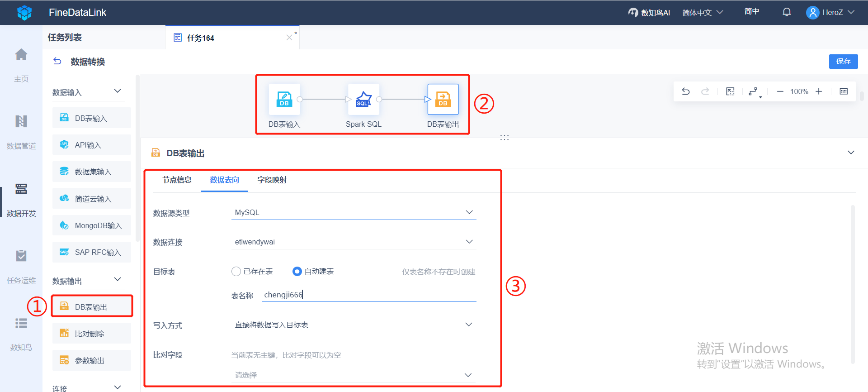Open the 任务列表 tab
This screenshot has height=392, width=868.
click(x=65, y=38)
